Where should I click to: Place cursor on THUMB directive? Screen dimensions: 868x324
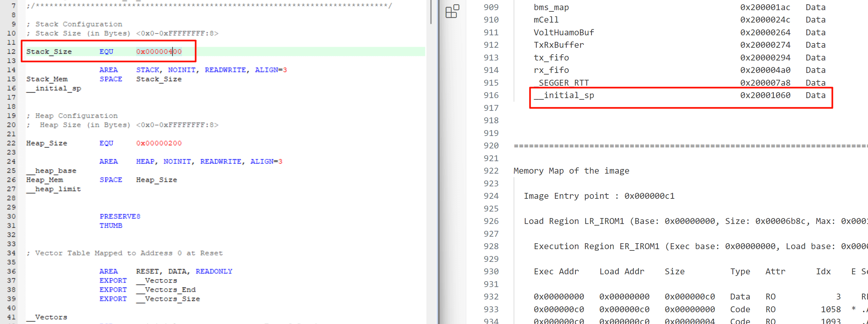click(111, 225)
